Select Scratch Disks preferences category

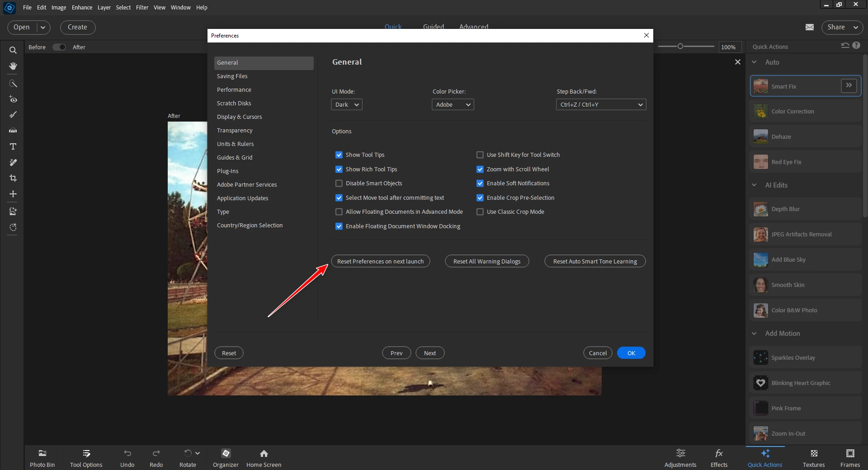[264, 103]
